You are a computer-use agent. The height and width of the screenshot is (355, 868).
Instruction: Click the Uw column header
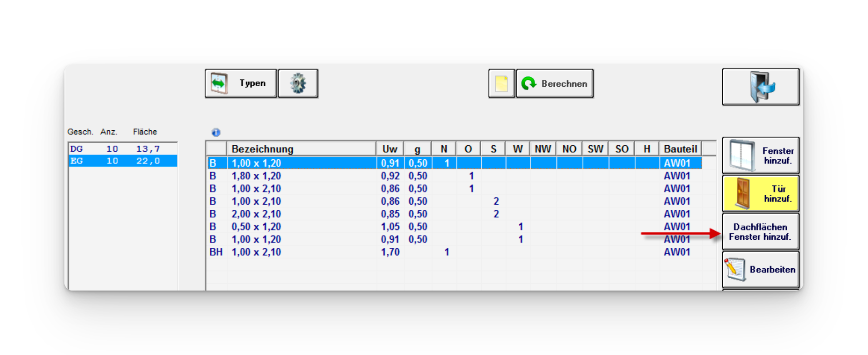tap(390, 149)
